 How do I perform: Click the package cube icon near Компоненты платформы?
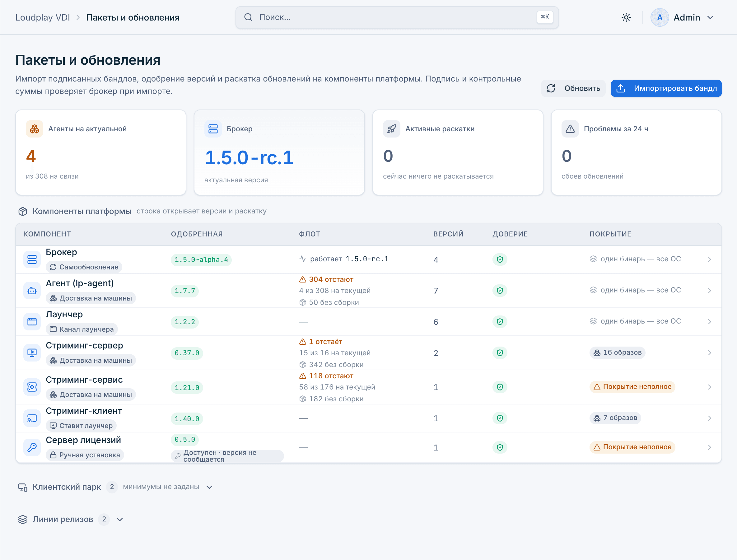(23, 211)
